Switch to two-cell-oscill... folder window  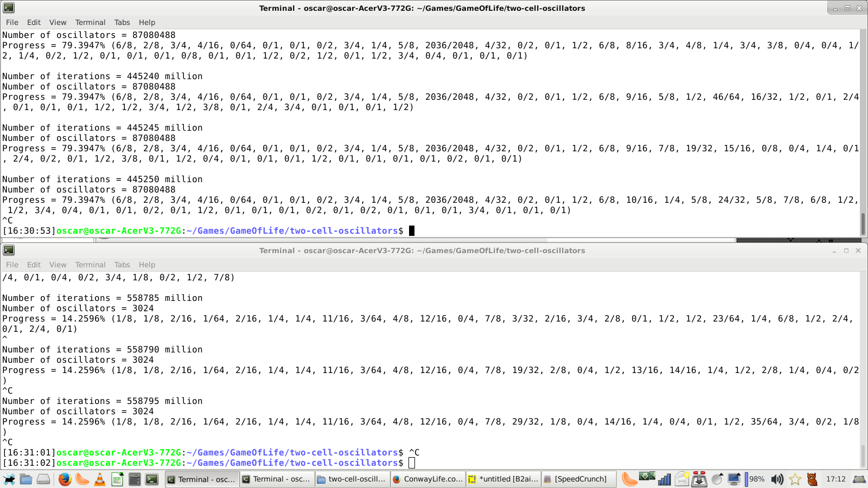tap(352, 479)
